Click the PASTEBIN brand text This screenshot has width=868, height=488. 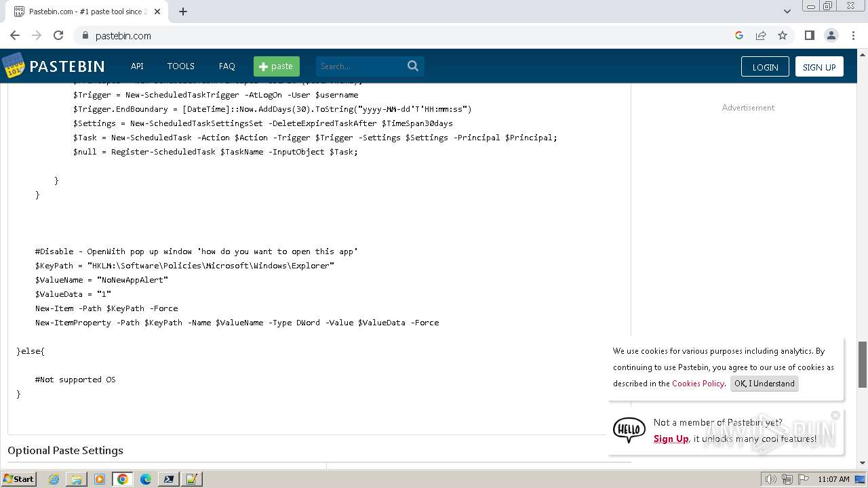67,66
